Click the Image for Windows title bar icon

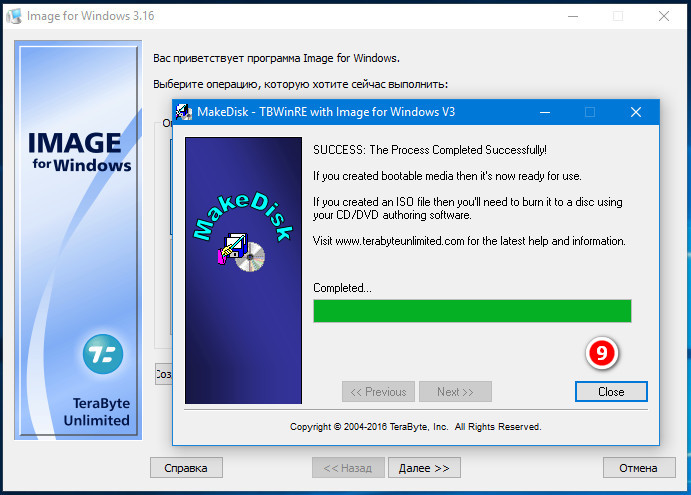click(x=14, y=16)
